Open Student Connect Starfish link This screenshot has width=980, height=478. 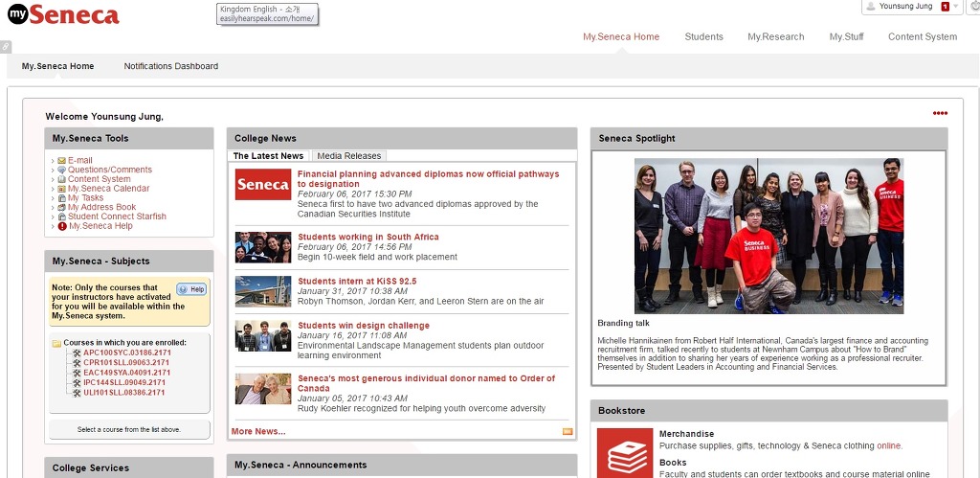coord(117,217)
